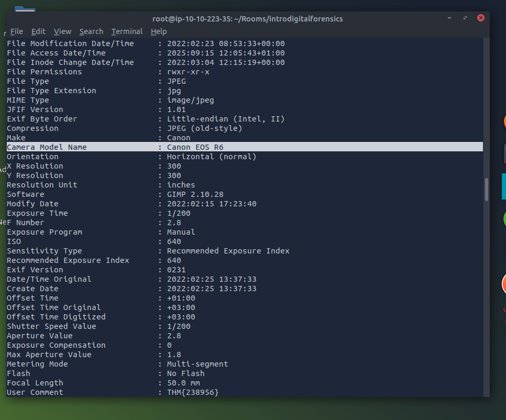Click the Date/Time Original value

tap(212, 279)
